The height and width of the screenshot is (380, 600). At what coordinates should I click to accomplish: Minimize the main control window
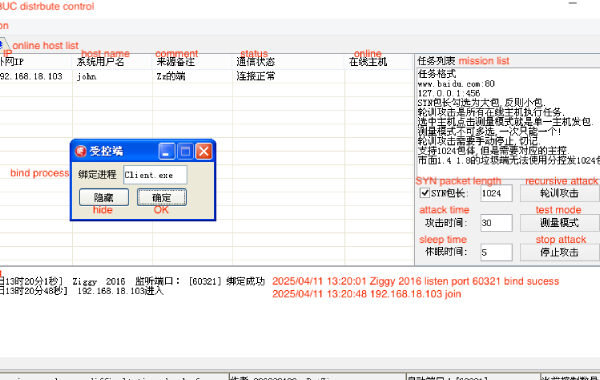click(x=572, y=3)
